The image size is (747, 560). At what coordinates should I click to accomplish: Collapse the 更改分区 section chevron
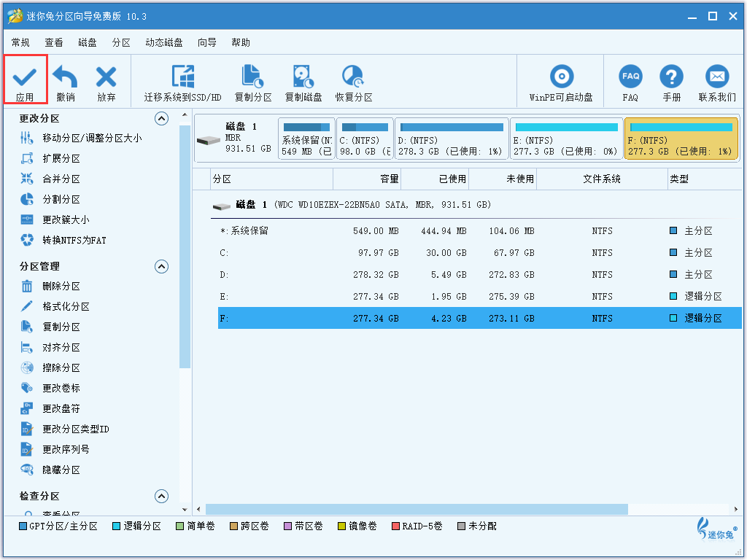click(x=161, y=119)
